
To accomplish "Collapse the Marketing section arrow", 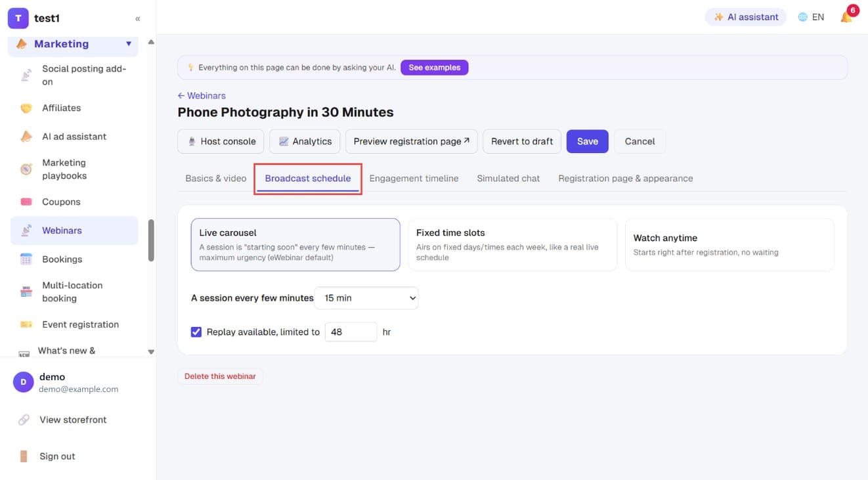I will click(129, 44).
